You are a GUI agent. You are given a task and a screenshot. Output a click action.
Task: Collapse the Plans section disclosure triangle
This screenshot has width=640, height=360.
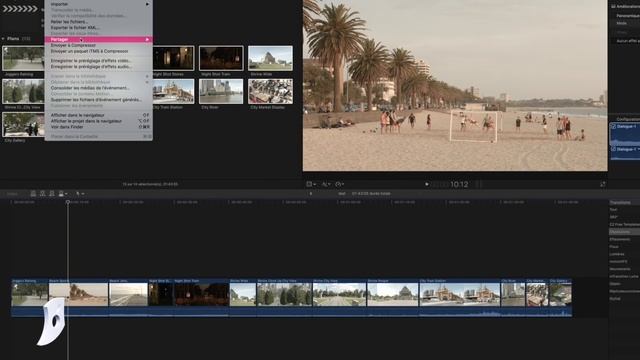(3, 39)
